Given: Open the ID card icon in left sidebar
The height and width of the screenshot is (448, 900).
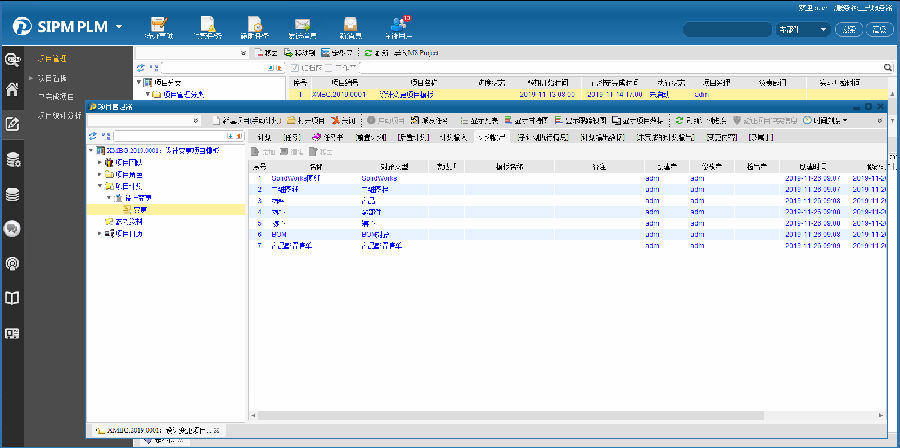Looking at the screenshot, I should tap(13, 333).
